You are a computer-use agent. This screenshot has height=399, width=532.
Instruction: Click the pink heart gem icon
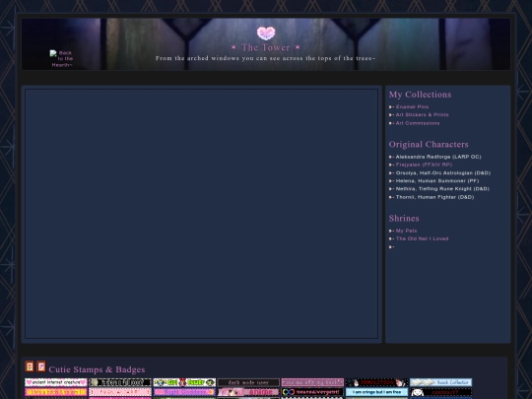click(x=266, y=33)
